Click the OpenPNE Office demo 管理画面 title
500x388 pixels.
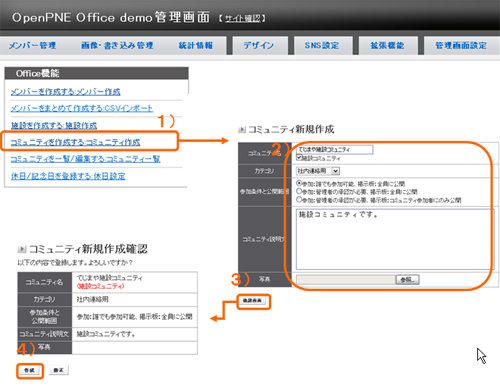coord(111,17)
